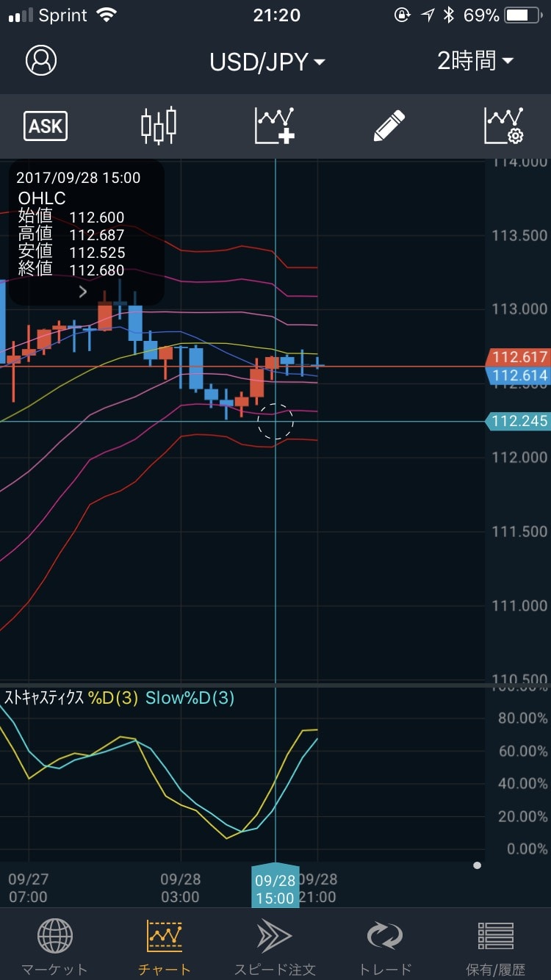Tap the 111.500 price axis label
The image size is (551, 980).
(519, 531)
